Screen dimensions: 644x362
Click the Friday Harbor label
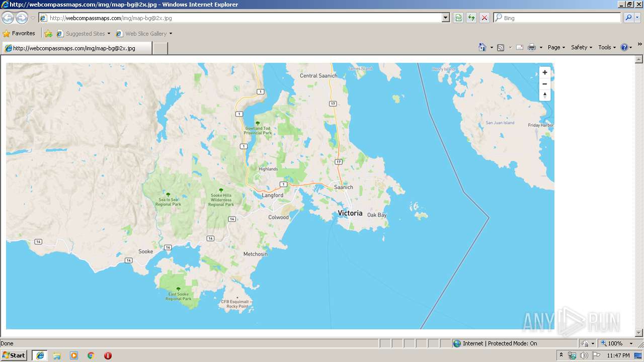541,125
